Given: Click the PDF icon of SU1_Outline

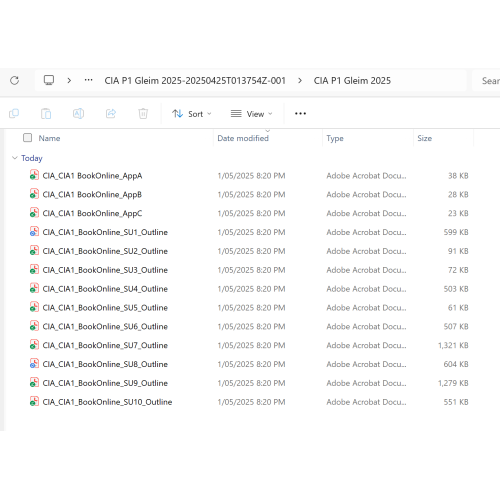Looking at the screenshot, I should pos(34,232).
